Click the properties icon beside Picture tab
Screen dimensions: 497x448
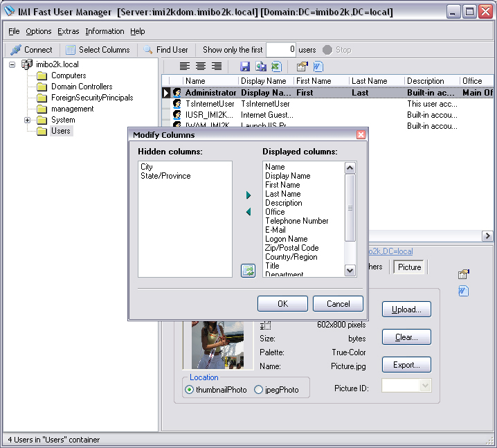(x=463, y=274)
